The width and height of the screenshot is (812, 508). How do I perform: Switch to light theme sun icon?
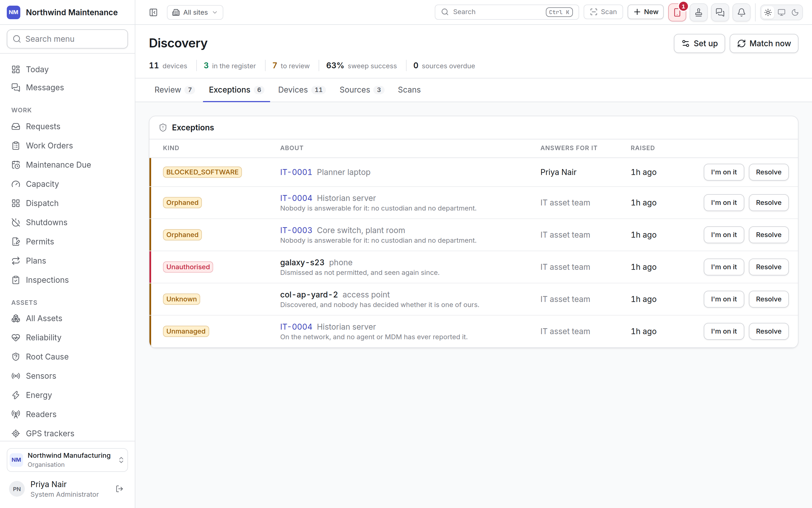(768, 12)
